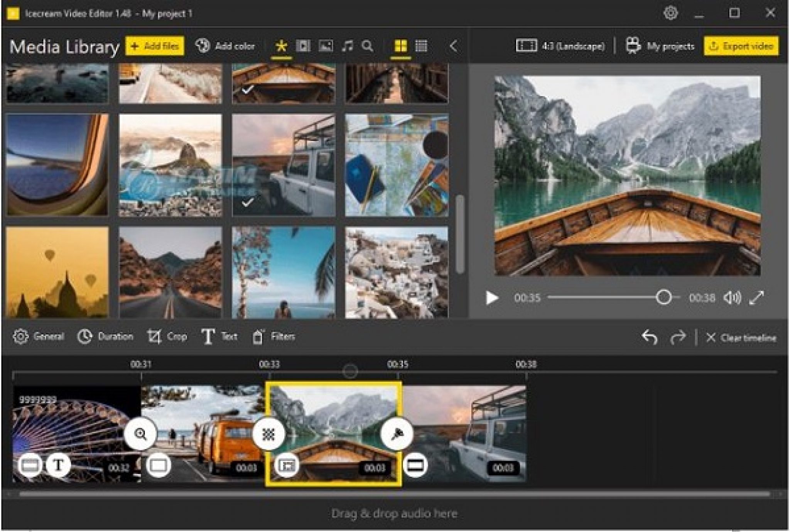
Task: Open the media library search icon
Action: pyautogui.click(x=368, y=46)
